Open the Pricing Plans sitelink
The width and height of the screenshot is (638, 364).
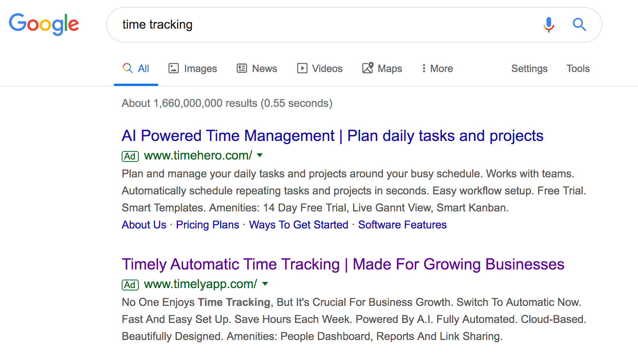[207, 225]
